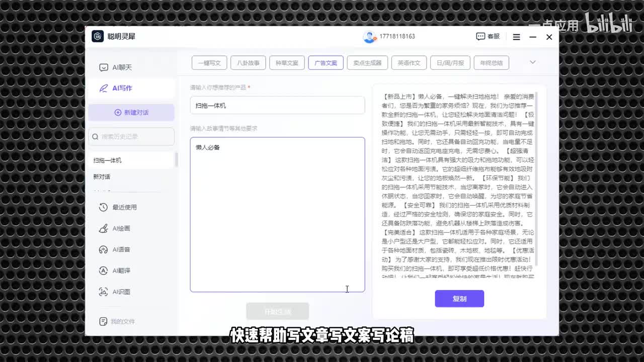Open the 客服 customer service chat
This screenshot has width=644, height=362.
click(488, 37)
